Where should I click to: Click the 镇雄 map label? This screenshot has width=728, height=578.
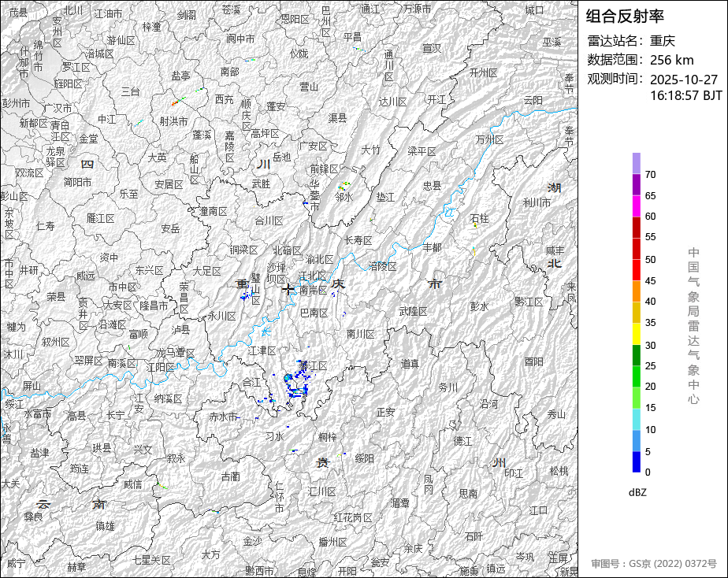(105, 526)
